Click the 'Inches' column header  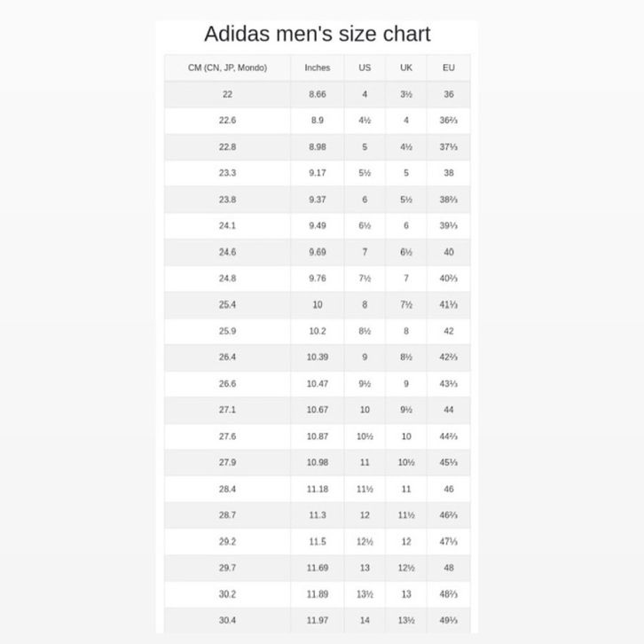point(317,67)
